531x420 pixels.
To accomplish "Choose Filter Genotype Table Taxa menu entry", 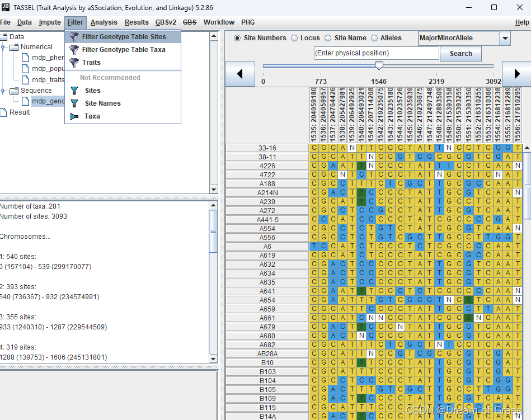I will pos(123,50).
